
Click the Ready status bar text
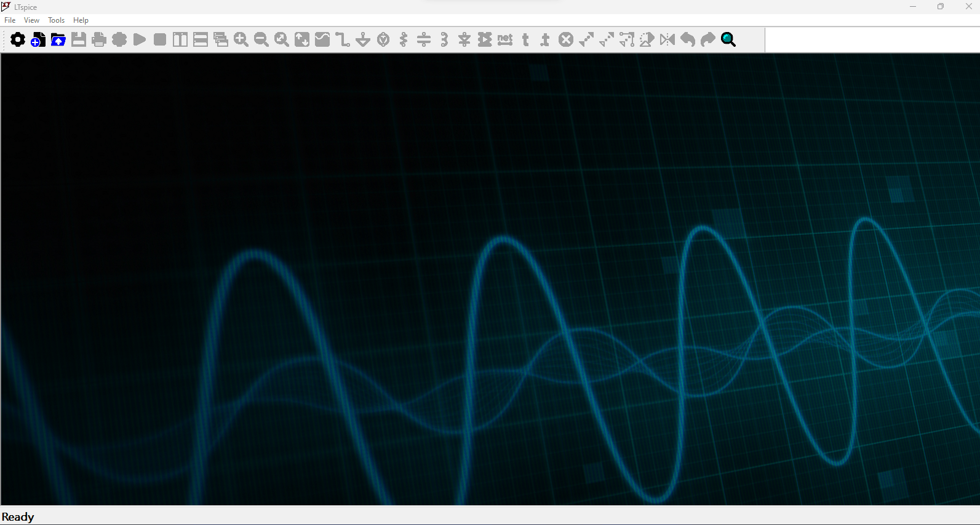coord(18,517)
